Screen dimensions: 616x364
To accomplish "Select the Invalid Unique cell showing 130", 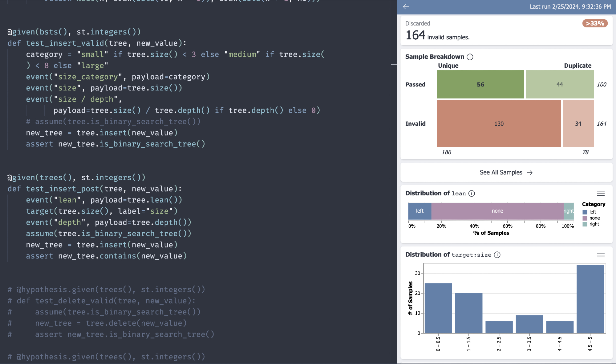I will [x=499, y=124].
